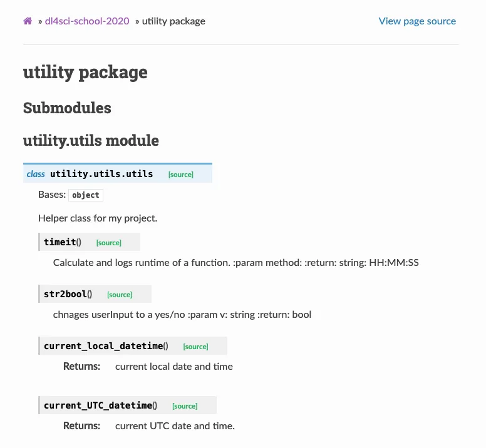Open source link for current_local_datetime()
This screenshot has width=486, height=448.
click(x=195, y=347)
